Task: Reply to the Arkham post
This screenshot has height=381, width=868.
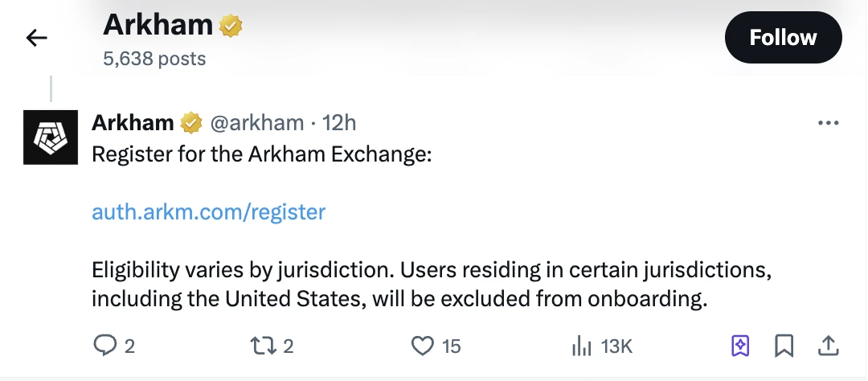Action: [x=106, y=346]
